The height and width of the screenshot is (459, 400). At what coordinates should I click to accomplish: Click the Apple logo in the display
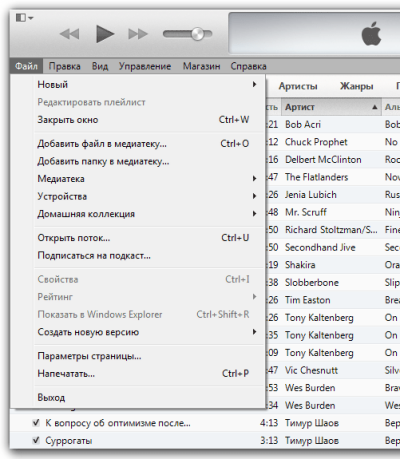(371, 34)
